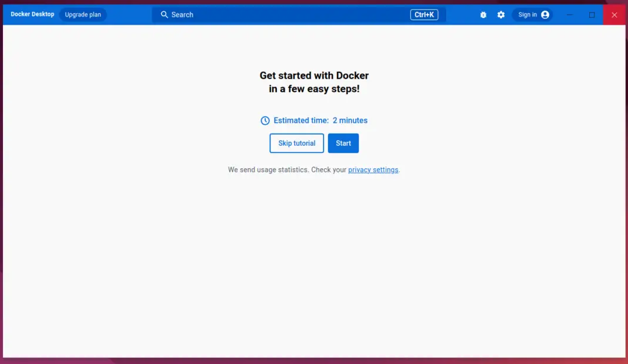
Task: Maximize the Docker Desktop window
Action: (592, 15)
